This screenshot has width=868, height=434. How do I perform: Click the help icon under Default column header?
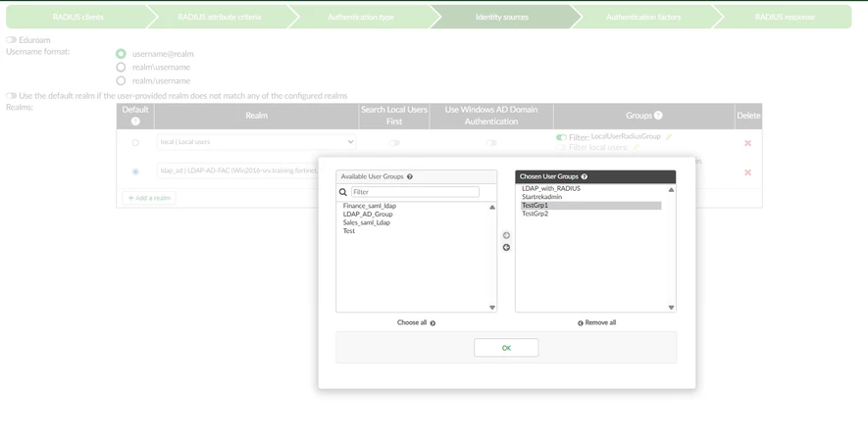click(x=135, y=121)
